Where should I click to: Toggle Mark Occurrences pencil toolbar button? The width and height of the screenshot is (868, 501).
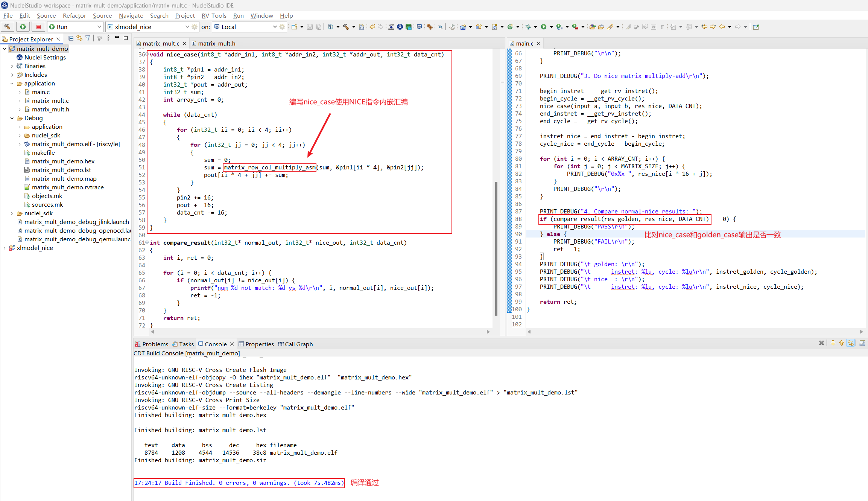coord(628,27)
